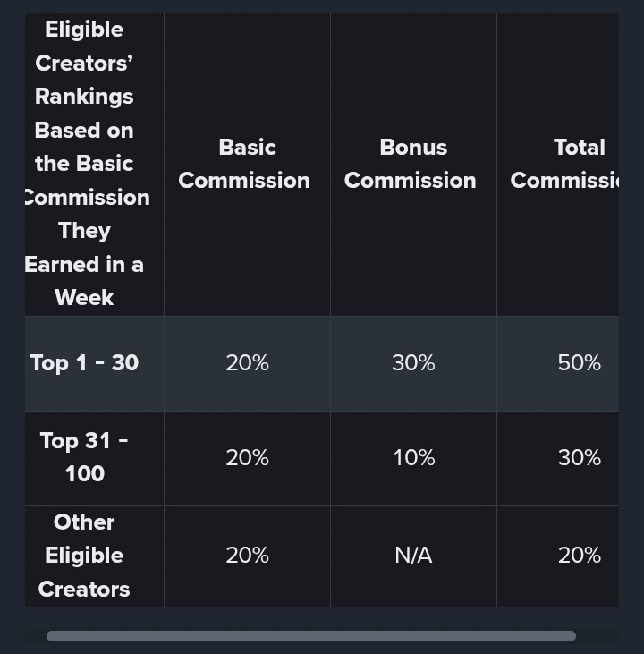The width and height of the screenshot is (644, 654).
Task: Select the 'Other Eligible Creators' row label
Action: (x=85, y=556)
